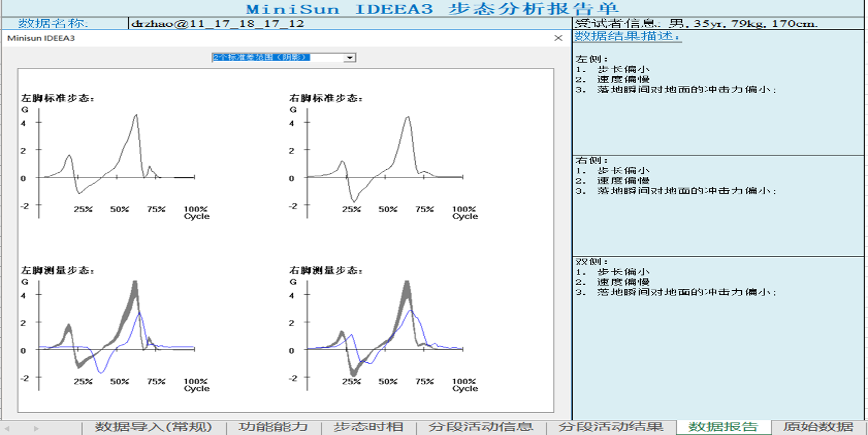Click the 右侧 results description cell
Viewport: 868px width, 435px height.
(720, 206)
